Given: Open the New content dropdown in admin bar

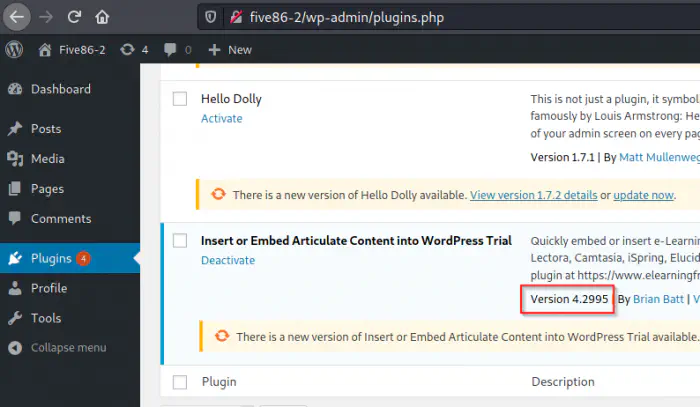Looking at the screenshot, I should point(230,49).
